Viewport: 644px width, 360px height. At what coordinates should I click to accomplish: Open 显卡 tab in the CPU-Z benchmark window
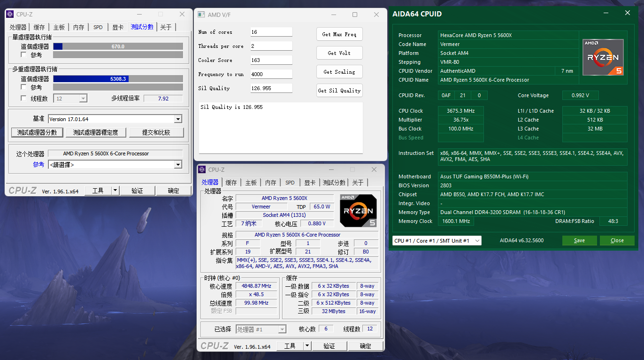(x=118, y=27)
